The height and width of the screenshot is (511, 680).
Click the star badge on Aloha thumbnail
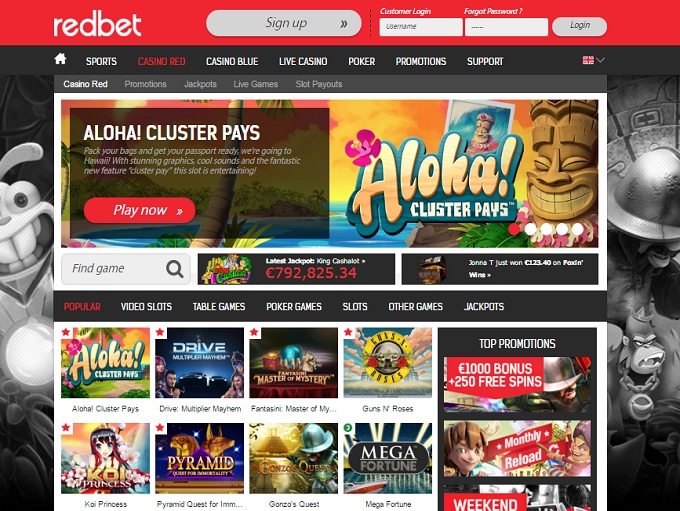pyautogui.click(x=66, y=332)
